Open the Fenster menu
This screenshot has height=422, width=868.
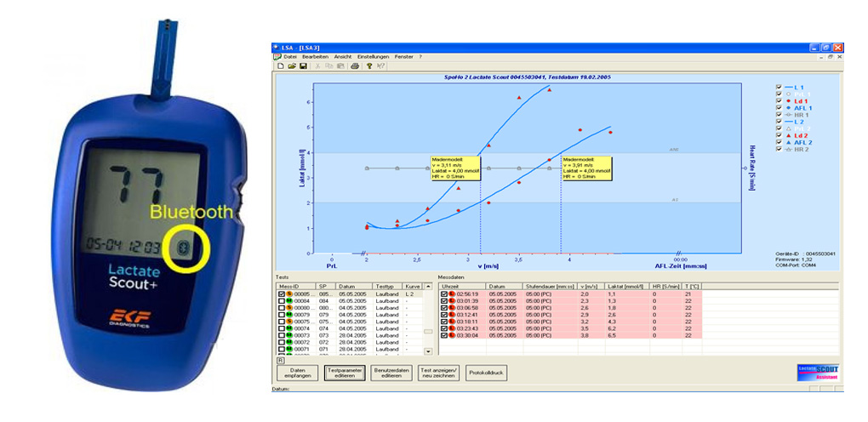403,56
